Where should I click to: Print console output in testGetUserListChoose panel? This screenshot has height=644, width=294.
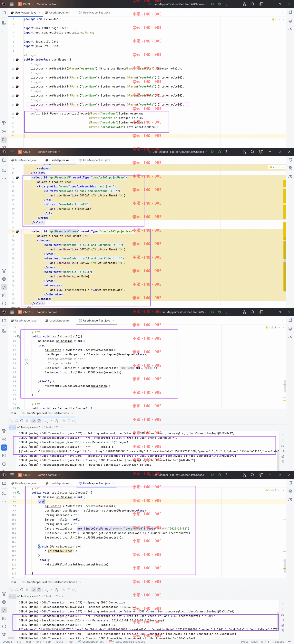click(282, 625)
